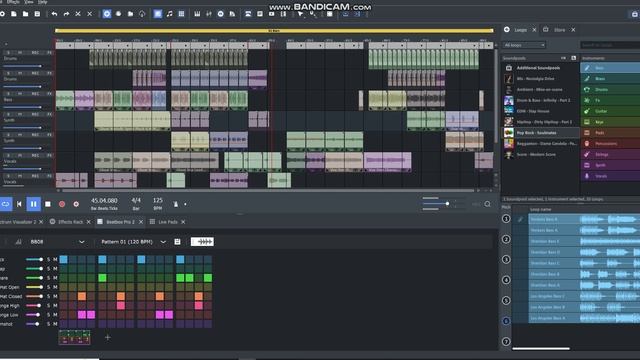Screen dimensions: 640x360
Task: Select the Pop Rock soundpool
Action: point(540,133)
